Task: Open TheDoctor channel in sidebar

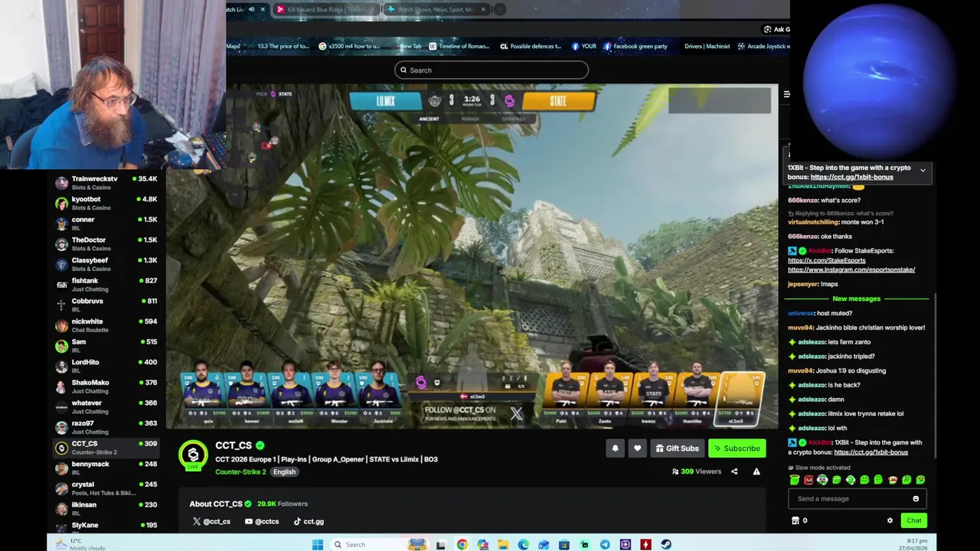Action: (x=106, y=244)
